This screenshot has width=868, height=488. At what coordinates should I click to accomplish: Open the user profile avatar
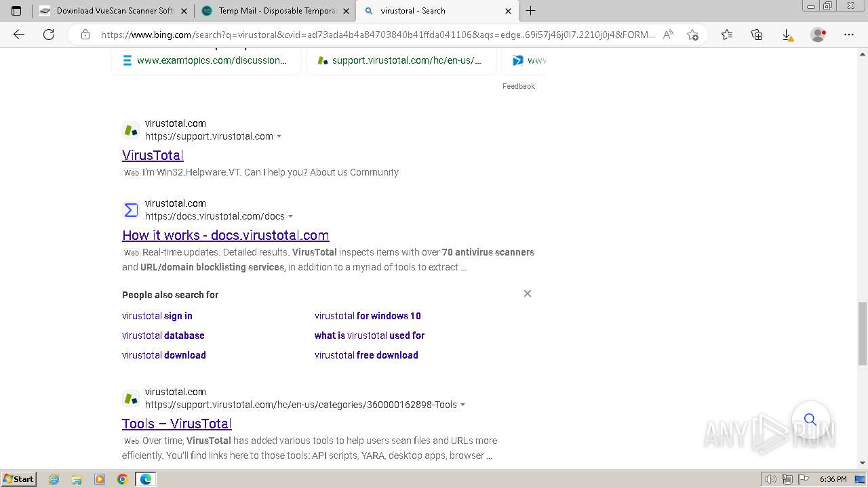pyautogui.click(x=818, y=35)
